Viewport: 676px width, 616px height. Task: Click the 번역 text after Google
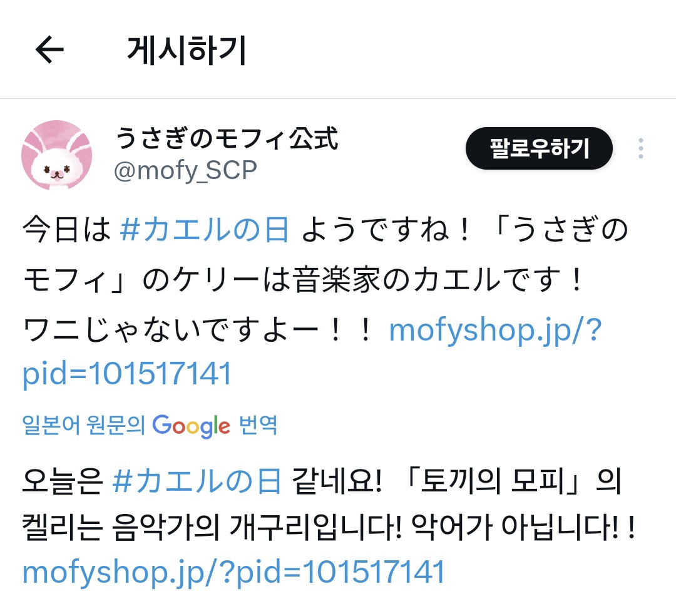258,425
